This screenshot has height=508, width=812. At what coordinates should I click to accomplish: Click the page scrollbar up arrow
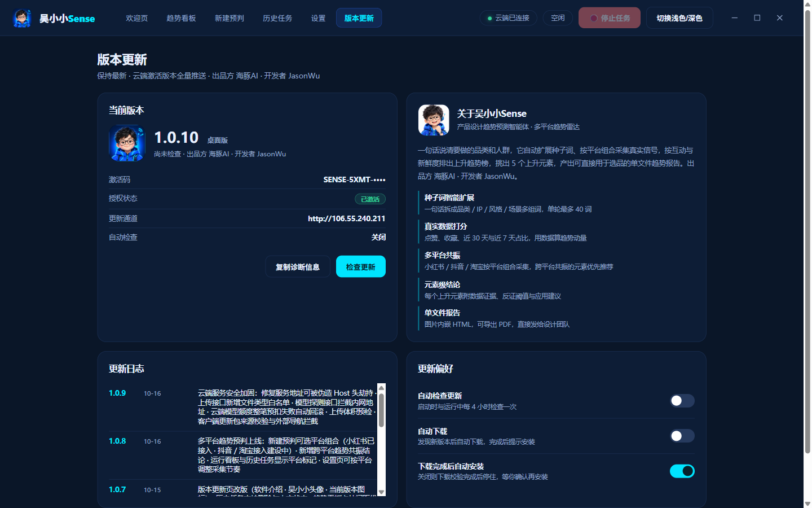point(807,5)
